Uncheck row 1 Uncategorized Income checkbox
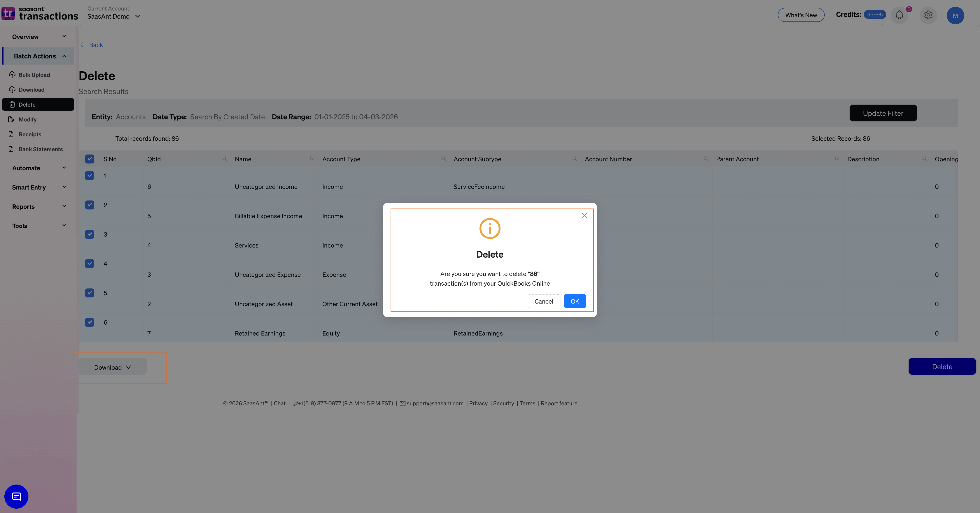 coord(89,176)
